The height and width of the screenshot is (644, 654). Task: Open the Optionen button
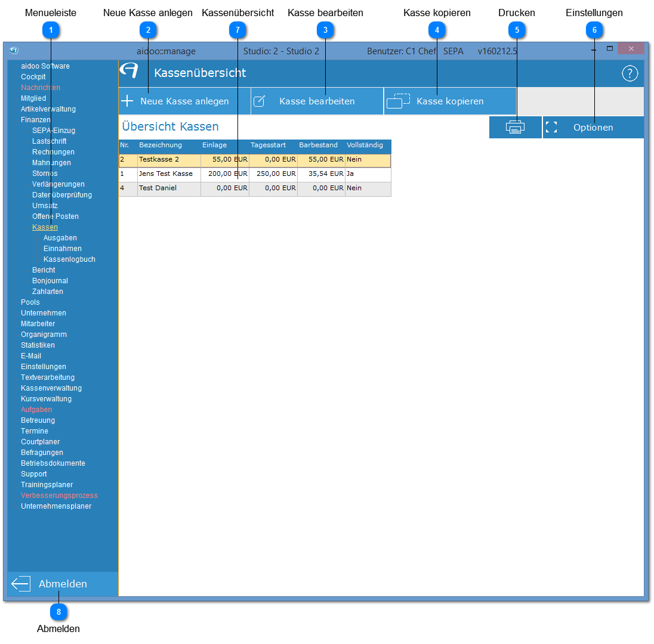coord(593,127)
